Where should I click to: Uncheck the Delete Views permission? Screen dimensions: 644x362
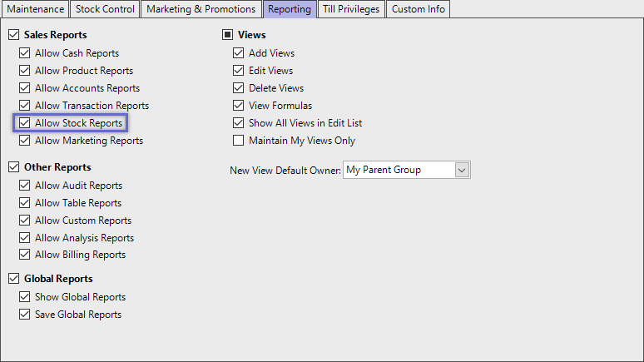[239, 88]
